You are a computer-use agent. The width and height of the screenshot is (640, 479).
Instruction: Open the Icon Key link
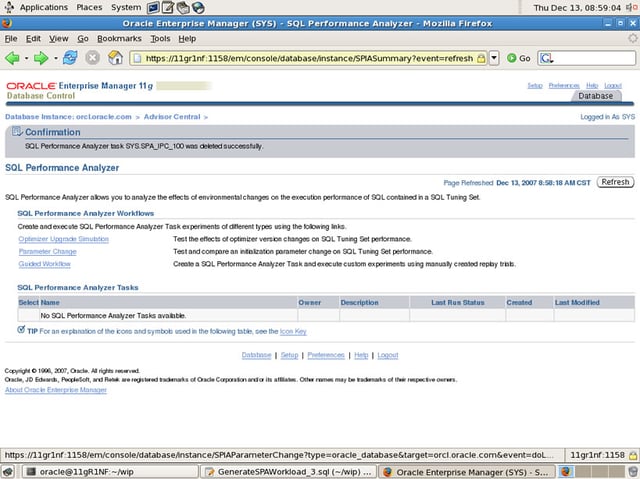[293, 332]
